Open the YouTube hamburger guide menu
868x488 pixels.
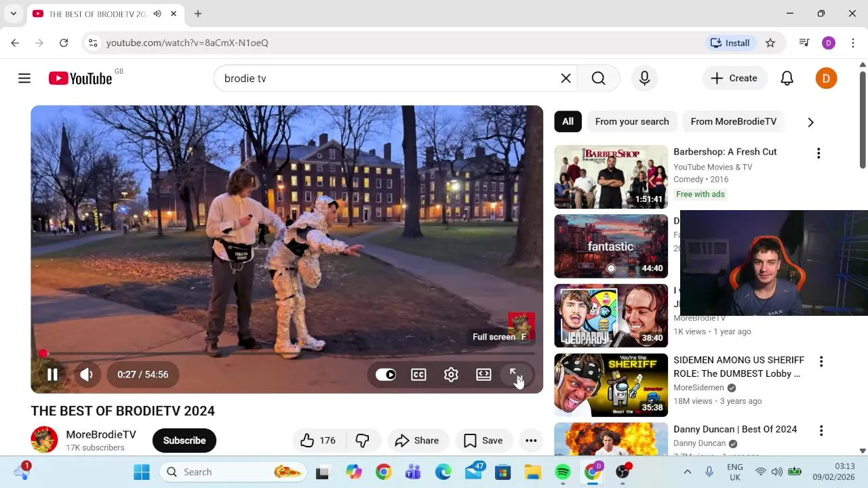point(24,79)
